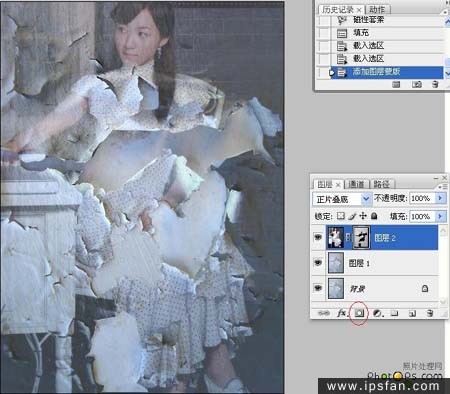Select the 图层 2 layer mask thumbnail
The image size is (450, 394).
click(x=361, y=237)
